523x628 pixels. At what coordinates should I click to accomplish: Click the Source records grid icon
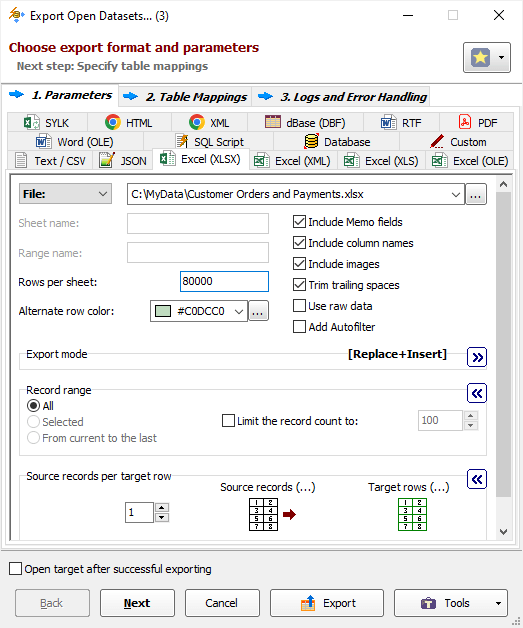coord(264,515)
